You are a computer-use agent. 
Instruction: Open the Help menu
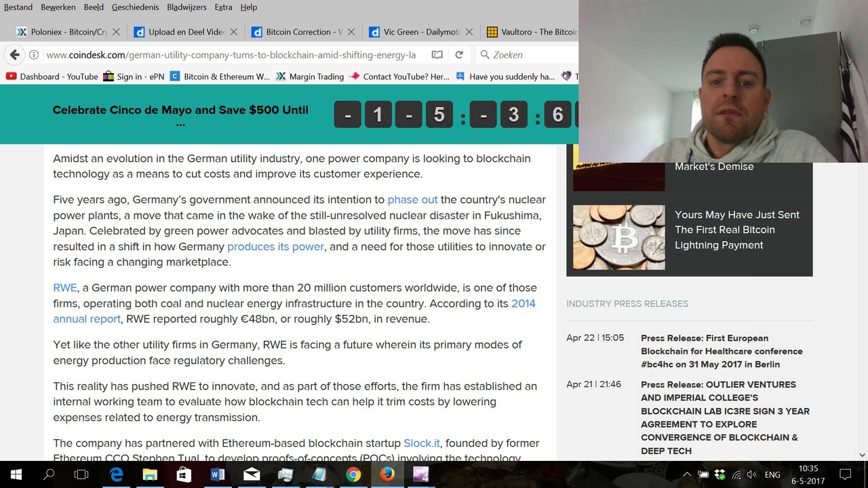tap(249, 7)
